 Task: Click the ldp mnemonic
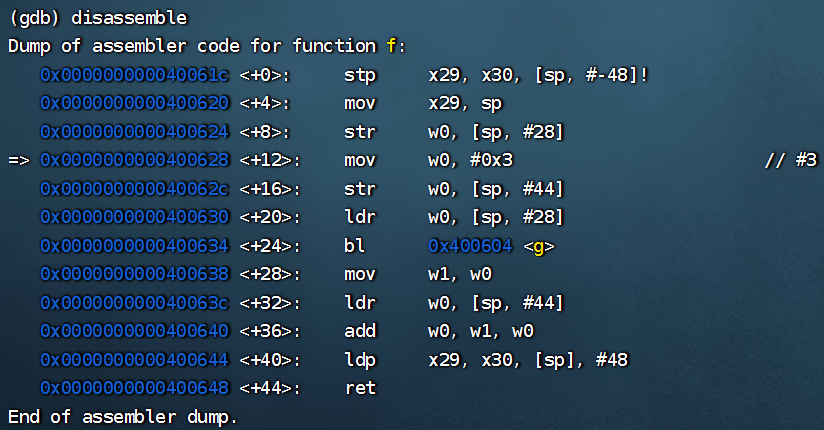(x=360, y=361)
